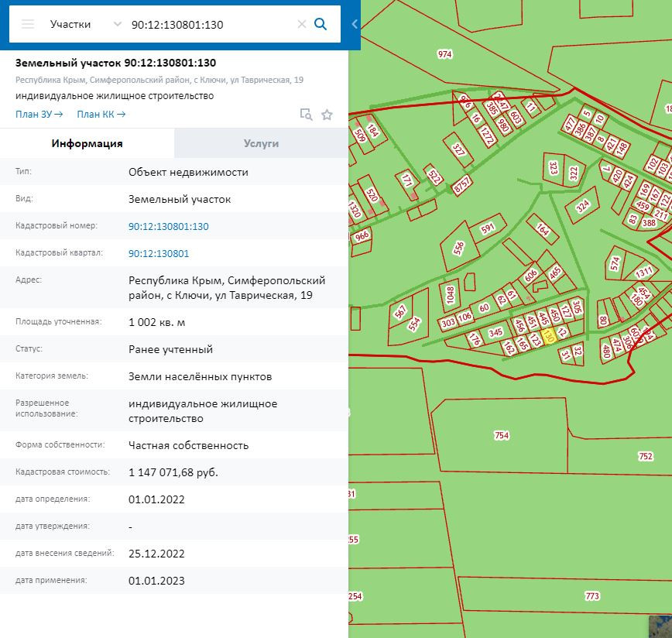The height and width of the screenshot is (638, 672).
Task: Select parcel 567 on the map
Action: pos(400,311)
